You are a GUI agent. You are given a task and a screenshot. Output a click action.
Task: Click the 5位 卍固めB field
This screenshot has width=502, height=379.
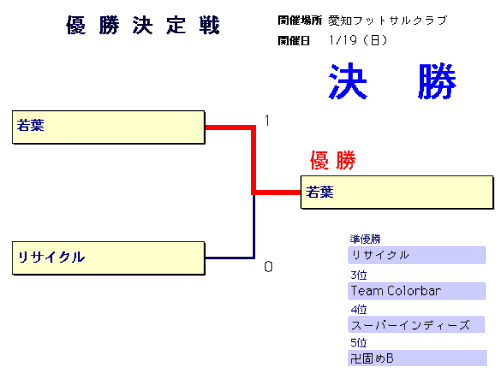pos(417,358)
